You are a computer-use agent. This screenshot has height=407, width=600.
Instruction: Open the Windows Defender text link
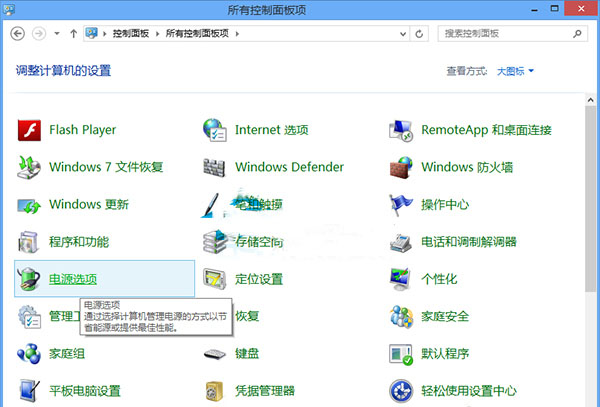tap(289, 167)
